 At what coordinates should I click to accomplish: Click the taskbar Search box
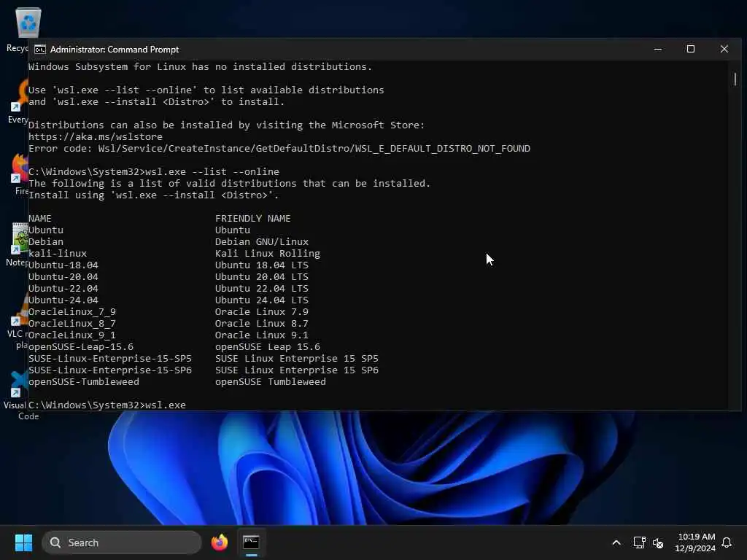pyautogui.click(x=122, y=542)
